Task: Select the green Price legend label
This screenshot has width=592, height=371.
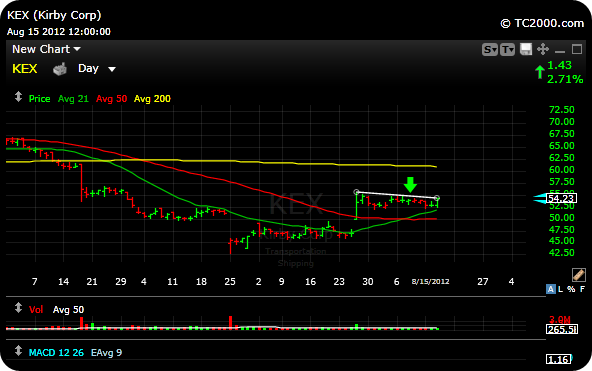Action: (x=40, y=99)
